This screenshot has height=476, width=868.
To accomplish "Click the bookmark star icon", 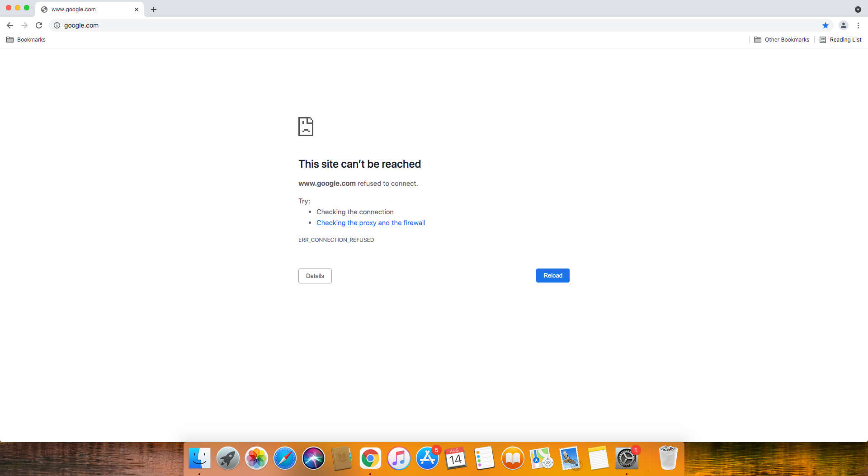I will 826,25.
